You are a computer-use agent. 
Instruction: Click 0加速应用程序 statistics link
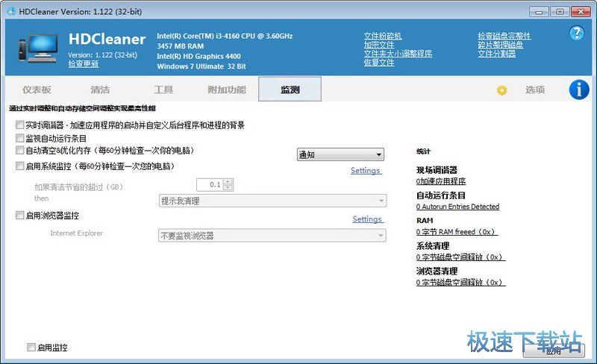point(441,181)
